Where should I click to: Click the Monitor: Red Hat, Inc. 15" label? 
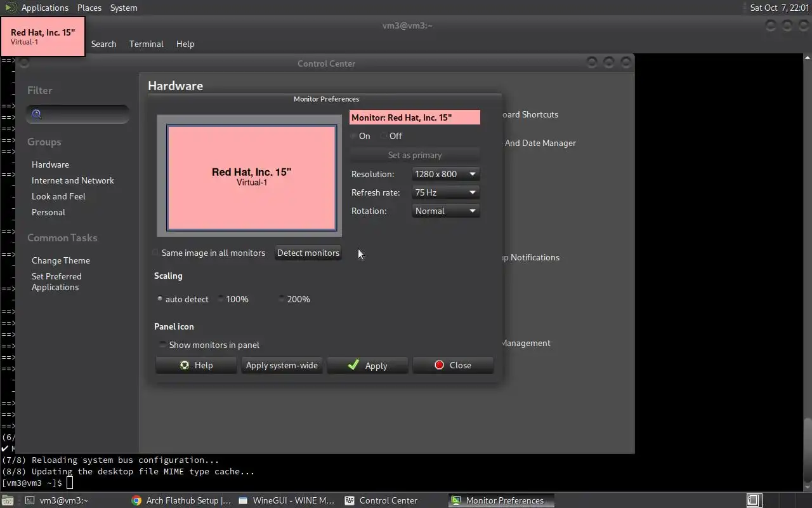tap(415, 117)
